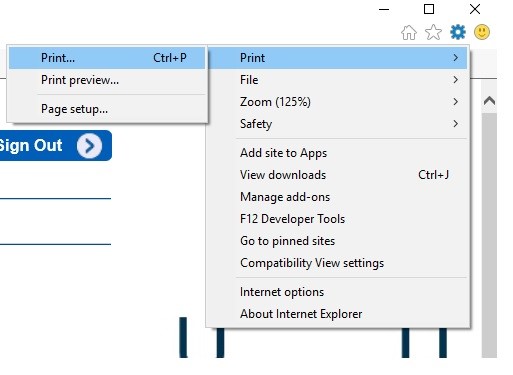Screen dimensions: 513x375
Task: Open the Favorites star icon
Action: [x=433, y=32]
